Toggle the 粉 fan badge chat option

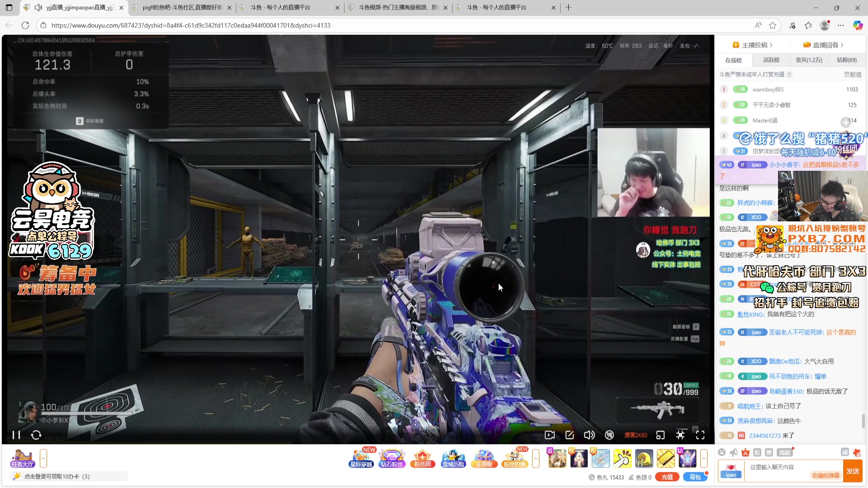tap(757, 452)
